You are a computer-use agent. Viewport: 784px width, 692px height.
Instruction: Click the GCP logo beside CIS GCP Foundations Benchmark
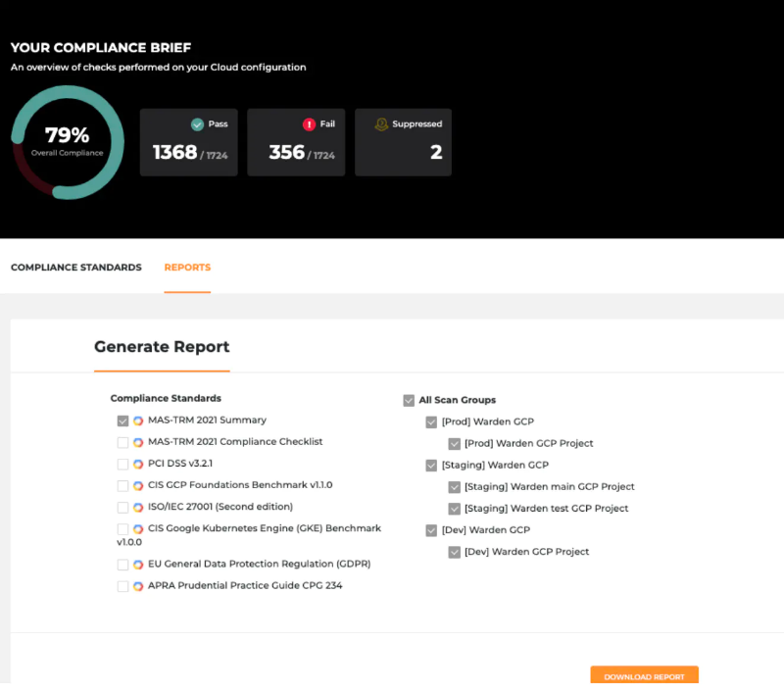pos(138,485)
